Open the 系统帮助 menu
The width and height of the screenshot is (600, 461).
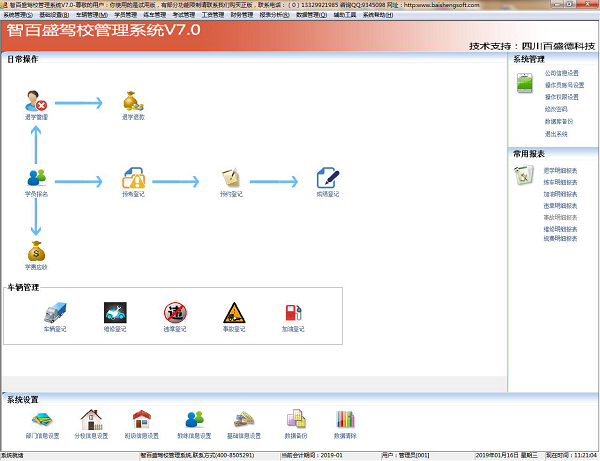pos(378,15)
